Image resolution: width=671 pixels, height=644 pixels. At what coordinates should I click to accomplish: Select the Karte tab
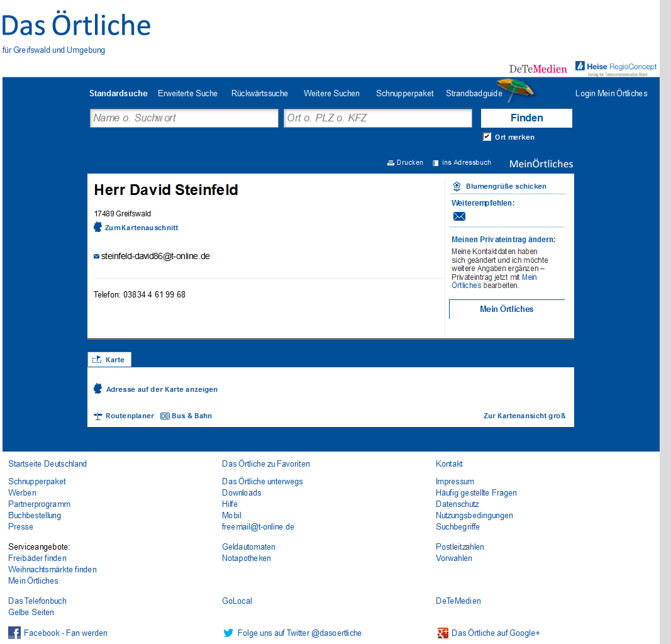click(109, 360)
